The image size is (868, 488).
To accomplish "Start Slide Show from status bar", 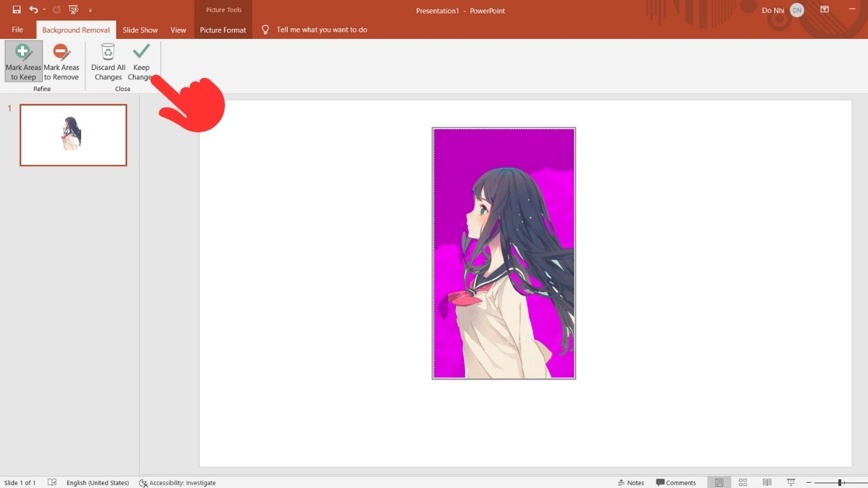I will click(x=791, y=482).
